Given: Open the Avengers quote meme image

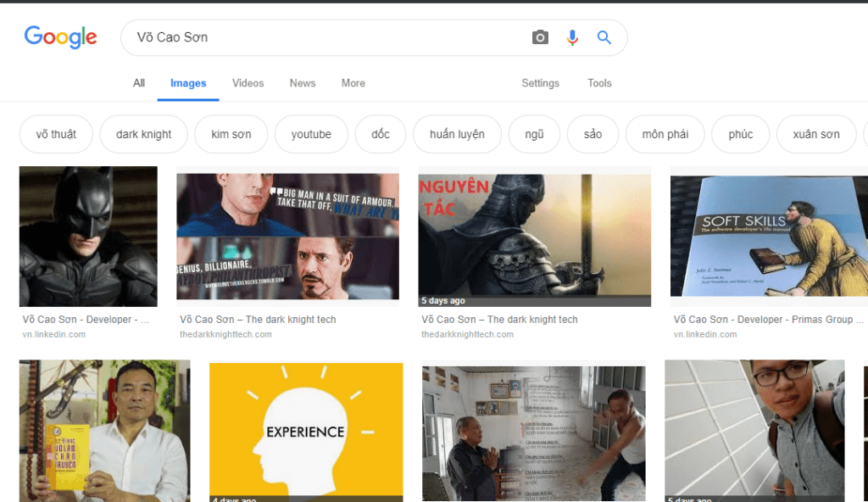Looking at the screenshot, I should click(x=288, y=237).
